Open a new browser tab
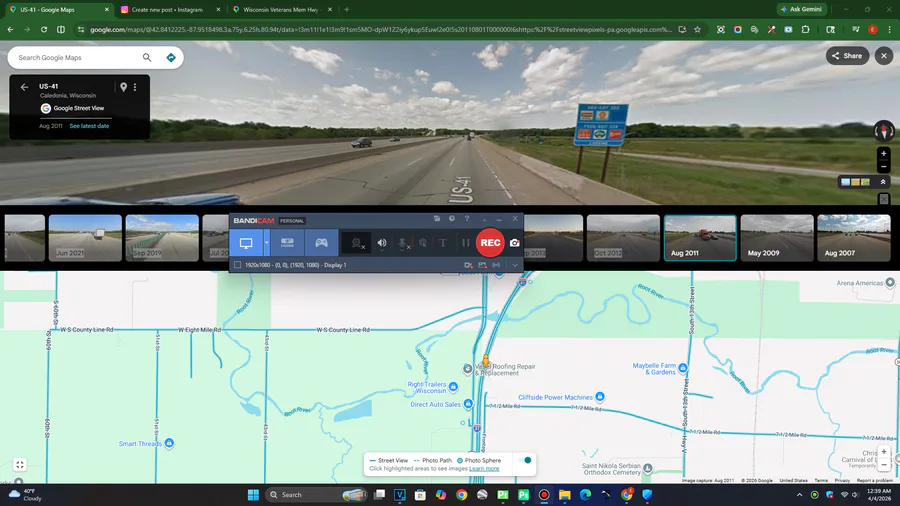Viewport: 900px width, 506px height. point(347,10)
